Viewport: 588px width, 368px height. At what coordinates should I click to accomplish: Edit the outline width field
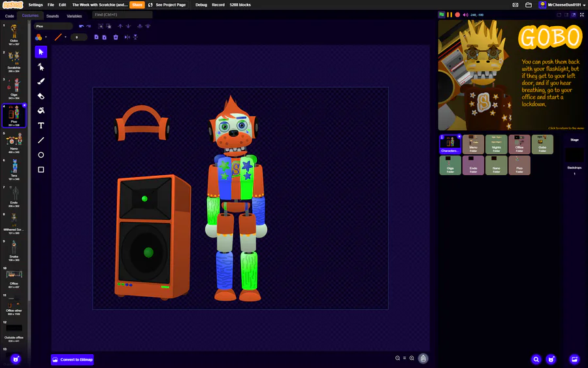pos(79,37)
